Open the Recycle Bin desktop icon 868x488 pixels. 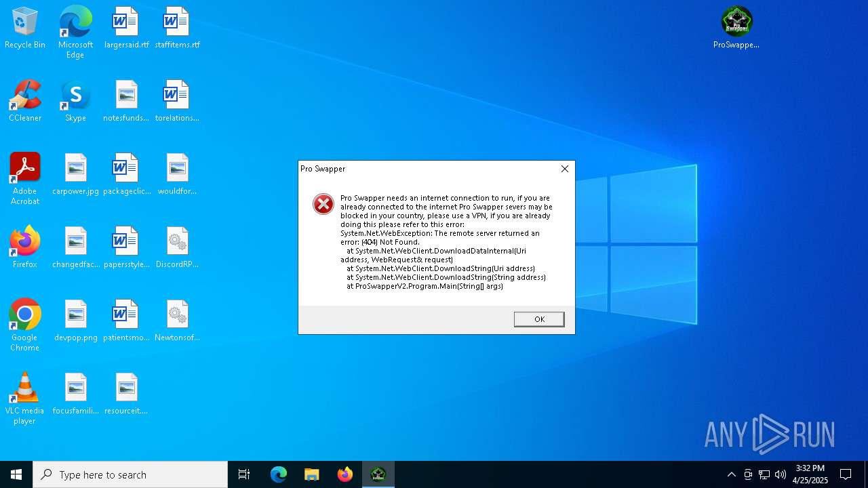tap(25, 28)
